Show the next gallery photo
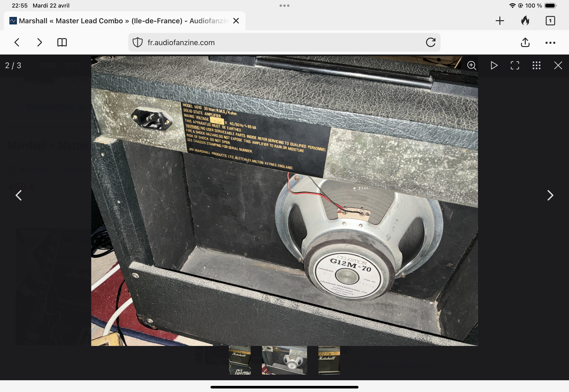The width and height of the screenshot is (569, 392). click(550, 196)
